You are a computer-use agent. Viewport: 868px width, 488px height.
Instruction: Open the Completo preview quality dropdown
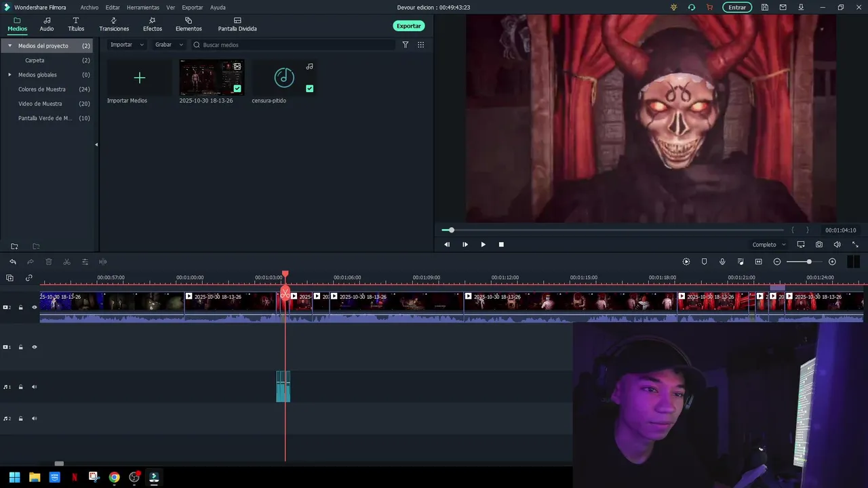point(769,245)
